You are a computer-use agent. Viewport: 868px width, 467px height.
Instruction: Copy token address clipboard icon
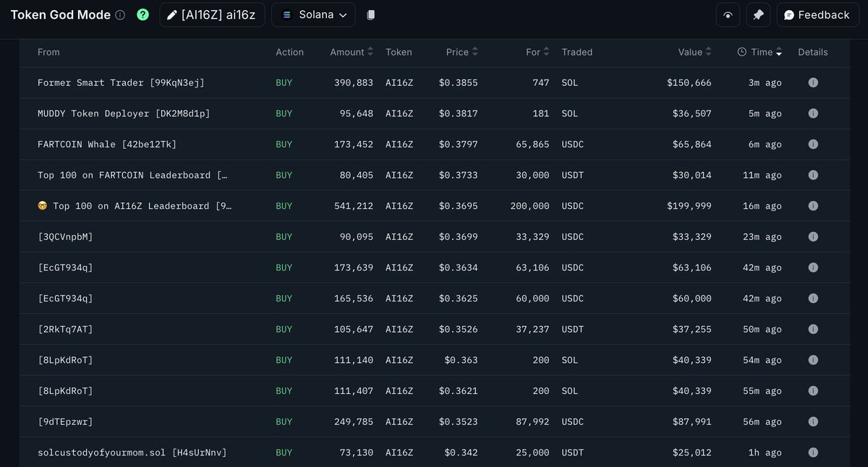point(371,15)
